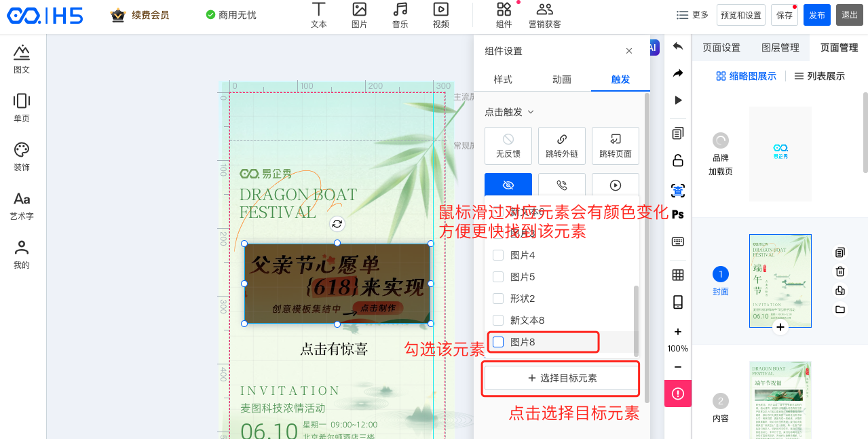The height and width of the screenshot is (439, 868).
Task: Click the 选择目标元素 button
Action: (x=561, y=378)
